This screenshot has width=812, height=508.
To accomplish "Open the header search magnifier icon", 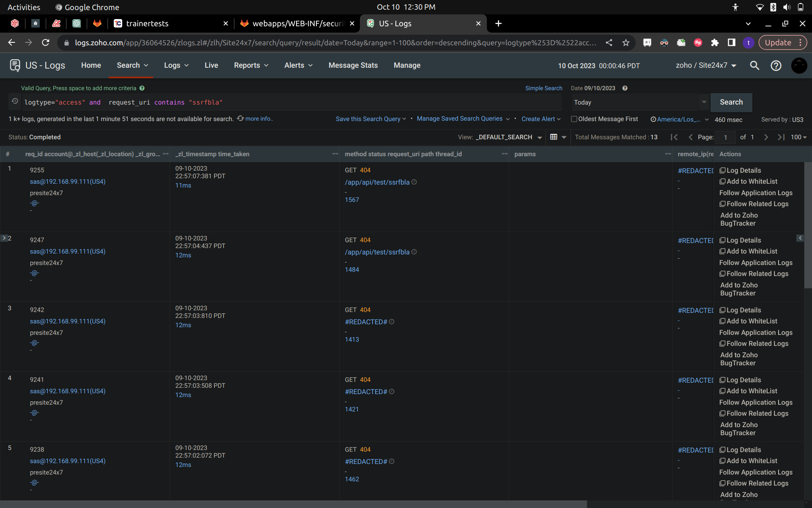I will 754,65.
